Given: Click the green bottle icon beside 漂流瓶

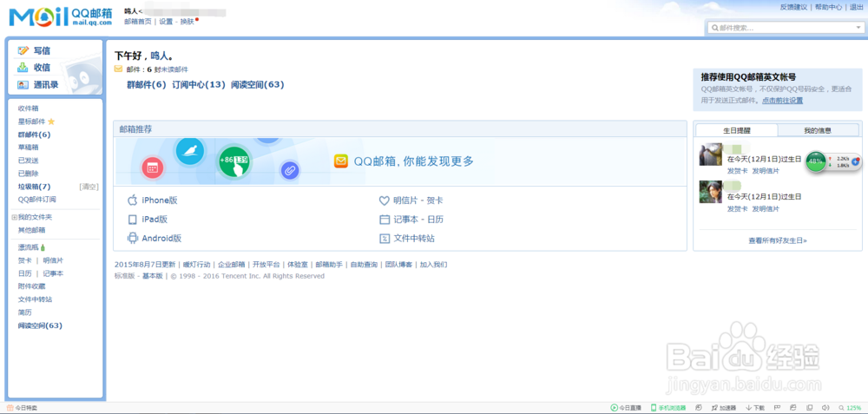Looking at the screenshot, I should tap(43, 247).
